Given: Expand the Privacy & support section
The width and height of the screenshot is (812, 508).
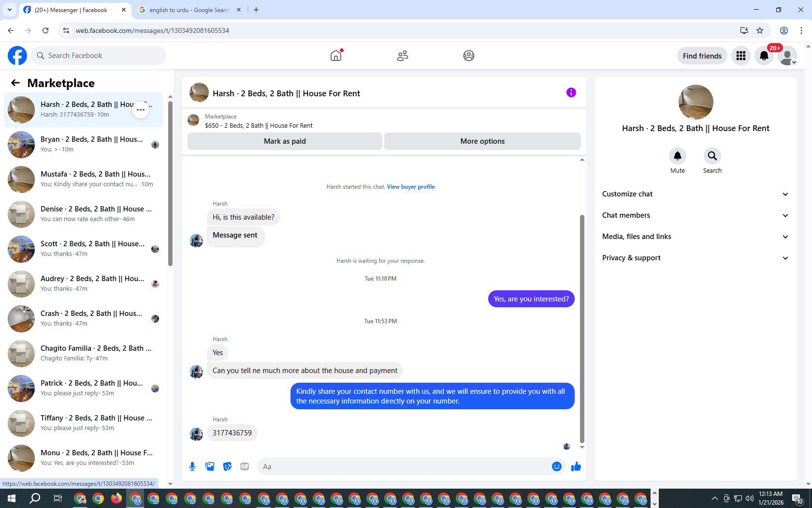Looking at the screenshot, I should click(696, 258).
